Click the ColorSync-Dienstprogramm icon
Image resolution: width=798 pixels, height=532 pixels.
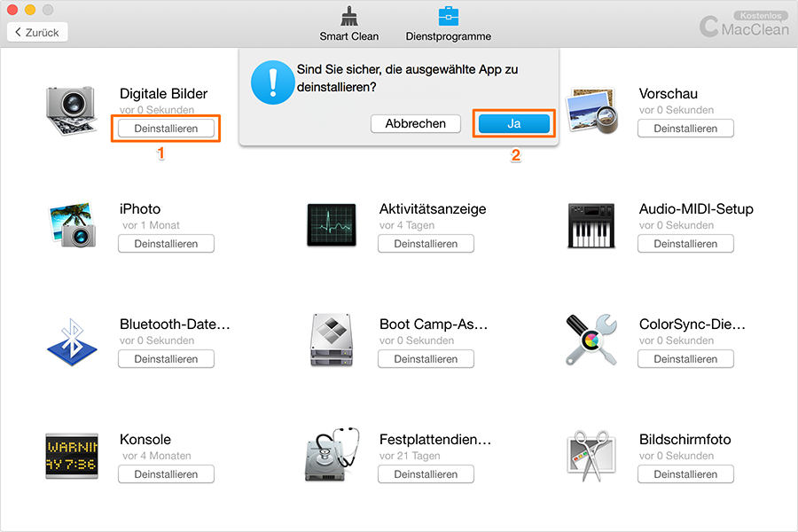[591, 340]
